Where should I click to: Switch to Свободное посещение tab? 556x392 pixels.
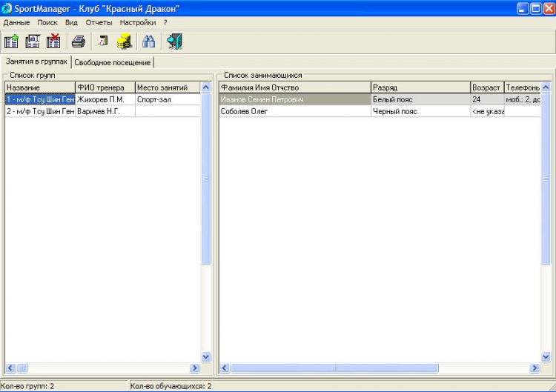pyautogui.click(x=113, y=63)
